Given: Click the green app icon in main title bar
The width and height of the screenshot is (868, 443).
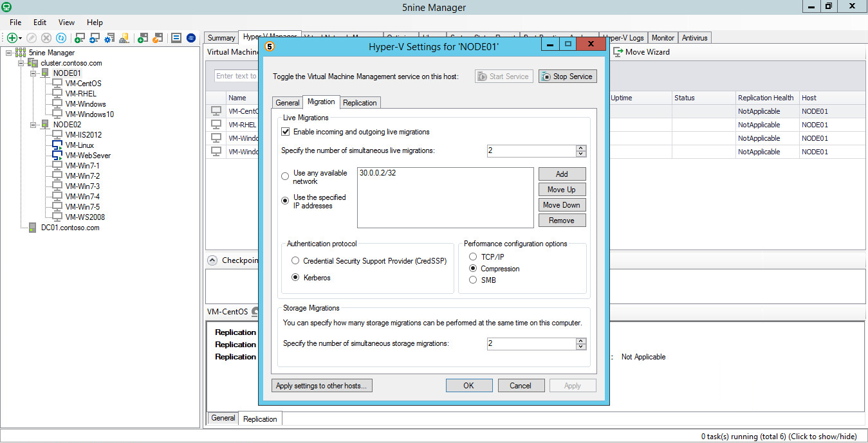Looking at the screenshot, I should pos(6,6).
